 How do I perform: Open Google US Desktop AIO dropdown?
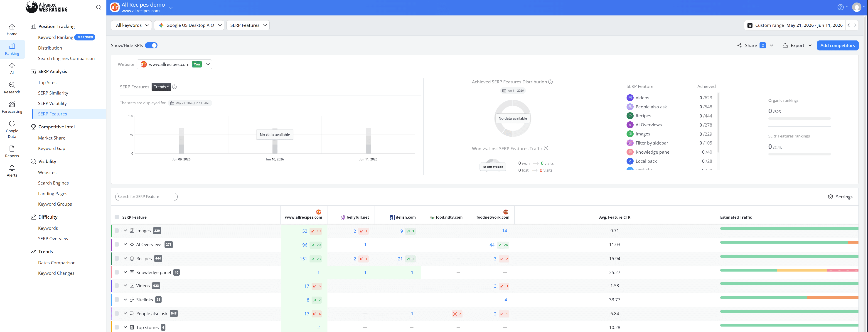189,25
